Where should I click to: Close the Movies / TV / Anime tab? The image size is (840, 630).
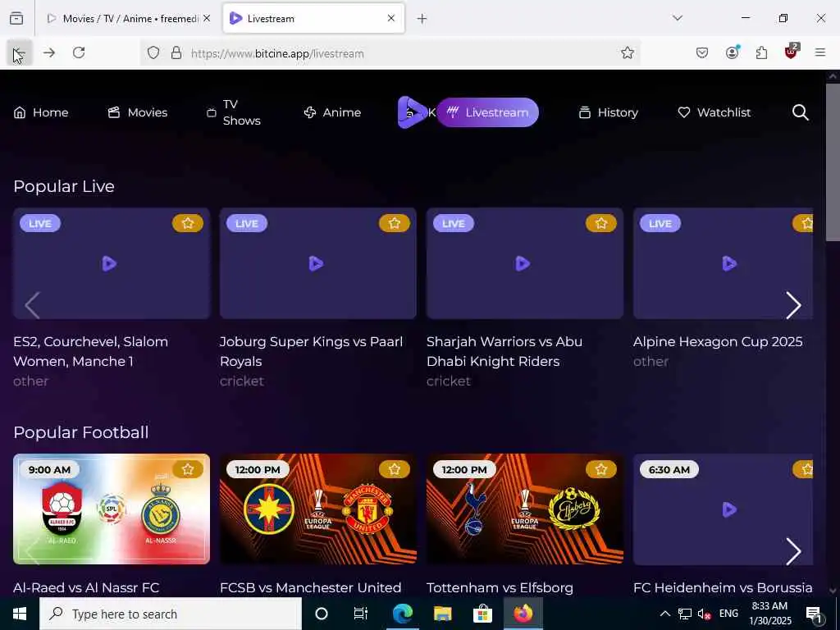207,18
